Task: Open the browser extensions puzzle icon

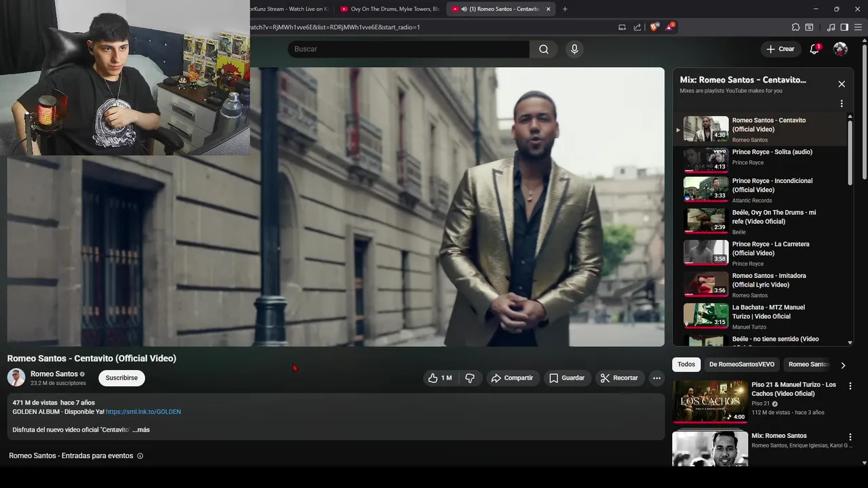Action: 795,27
